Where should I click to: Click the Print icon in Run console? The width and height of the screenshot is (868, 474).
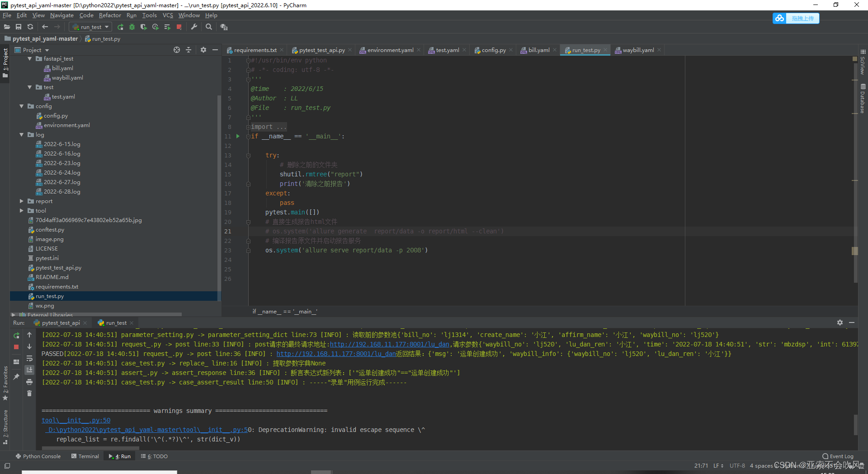[x=29, y=382]
